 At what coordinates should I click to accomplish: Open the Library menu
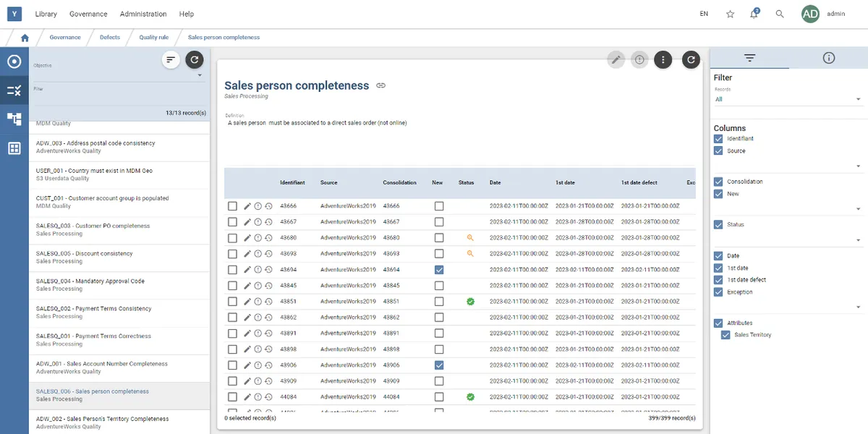tap(46, 14)
